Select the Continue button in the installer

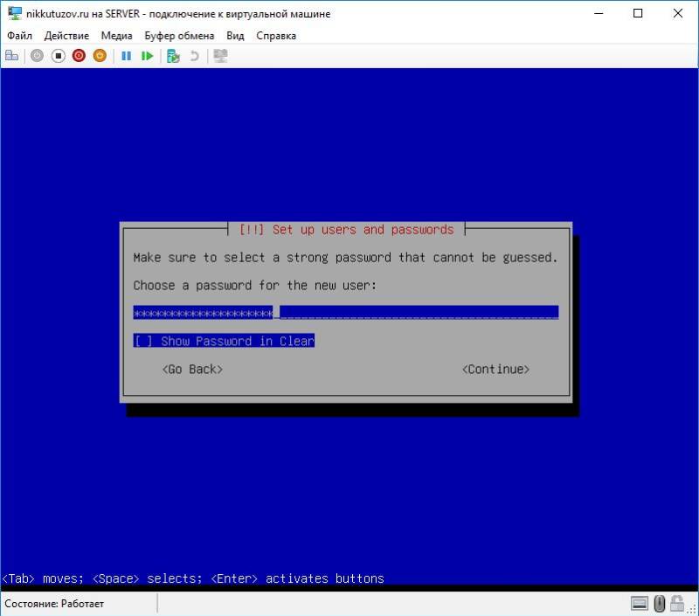[x=495, y=369]
